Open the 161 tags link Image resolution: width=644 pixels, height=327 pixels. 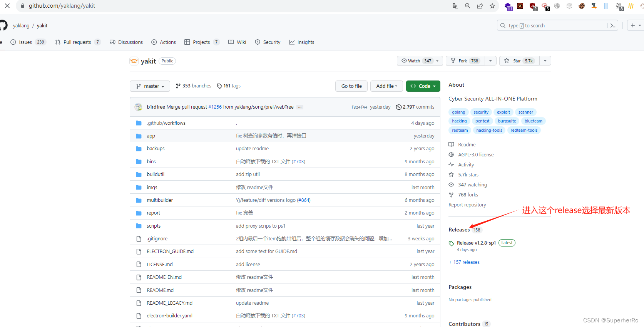pyautogui.click(x=229, y=86)
